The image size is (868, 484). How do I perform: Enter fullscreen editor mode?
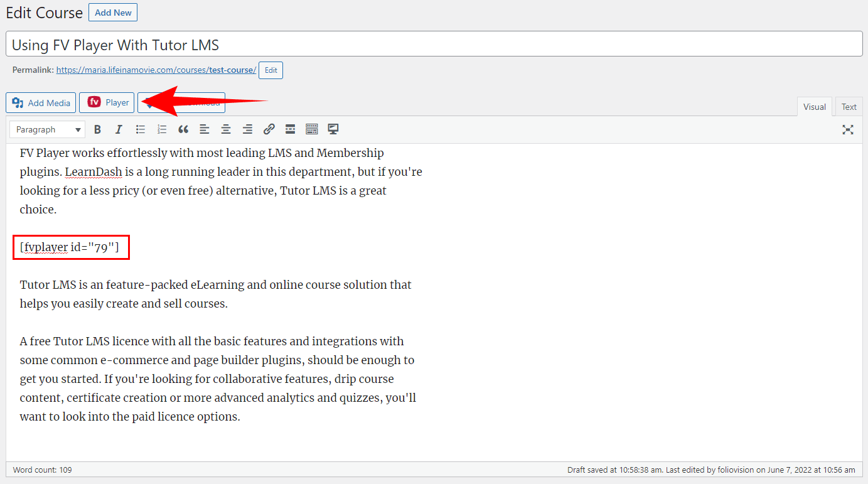848,129
